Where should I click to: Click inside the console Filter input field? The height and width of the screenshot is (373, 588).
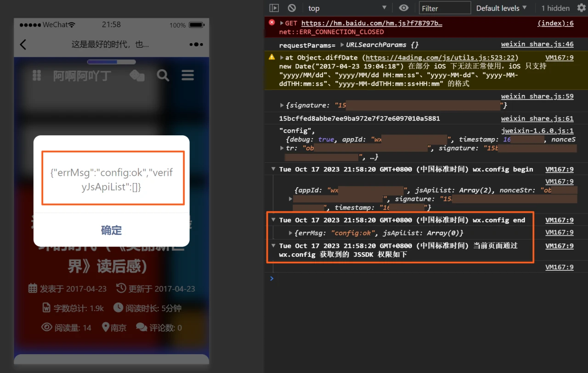(444, 7)
